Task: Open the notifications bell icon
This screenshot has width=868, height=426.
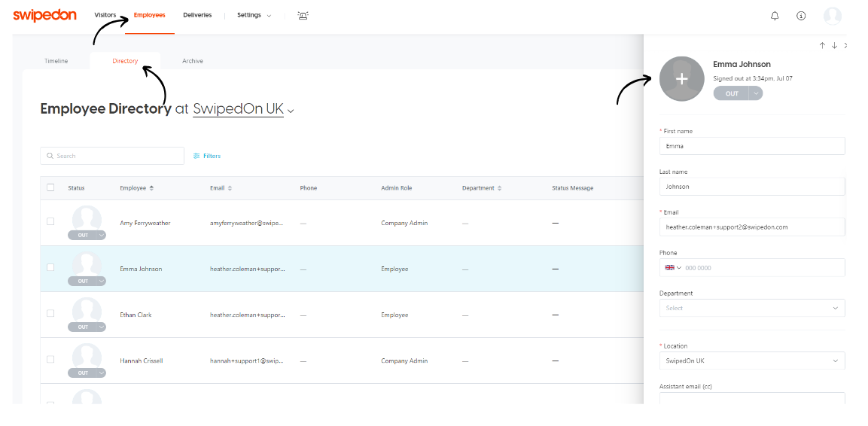Action: (775, 16)
